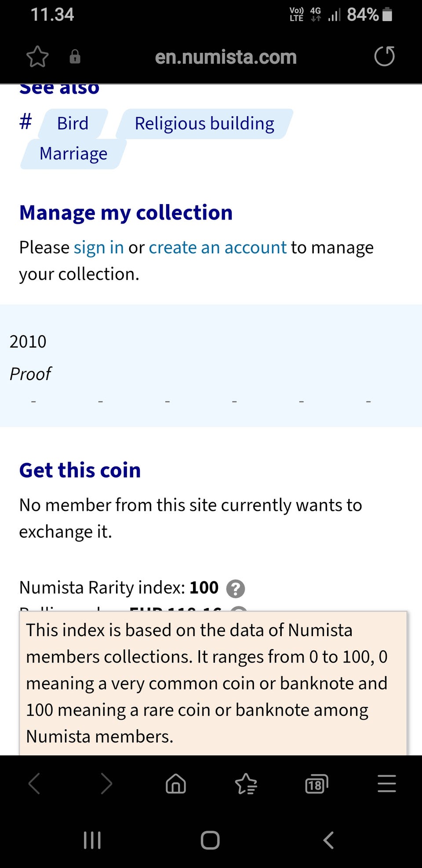Open the browser hamburger menu

[x=386, y=784]
